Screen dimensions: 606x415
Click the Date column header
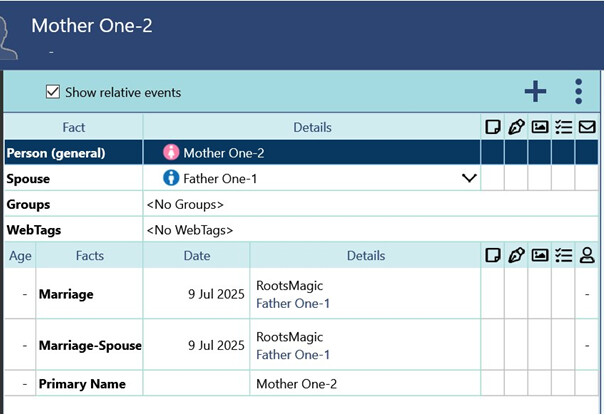click(197, 255)
